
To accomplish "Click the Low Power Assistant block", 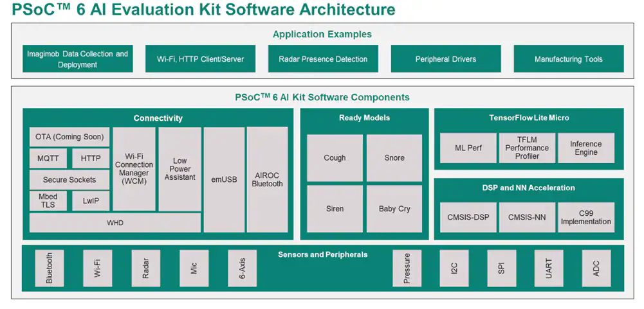I will [180, 169].
